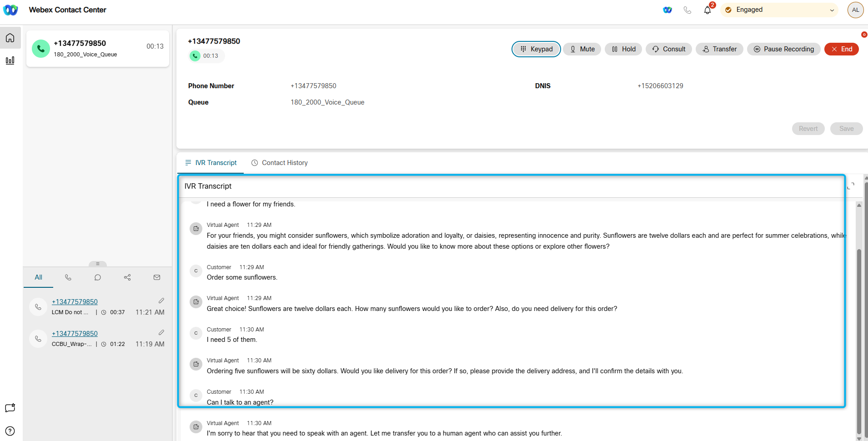The width and height of the screenshot is (868, 441).
Task: Put the call on Hold
Action: [623, 49]
